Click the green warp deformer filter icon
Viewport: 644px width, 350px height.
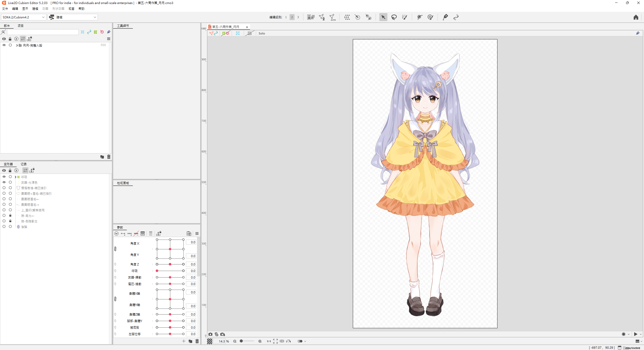point(96,32)
